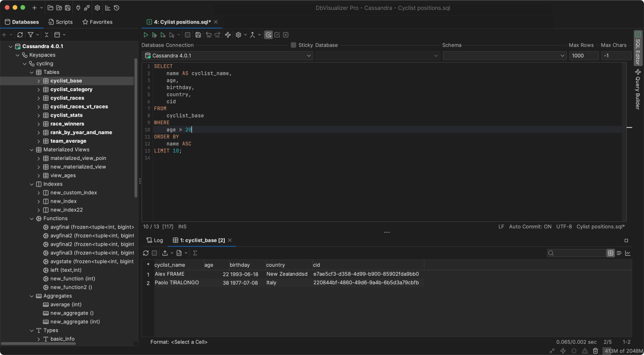This screenshot has width=644, height=355.
Task: Close the cyclist_base [2] result tab
Action: [230, 241]
